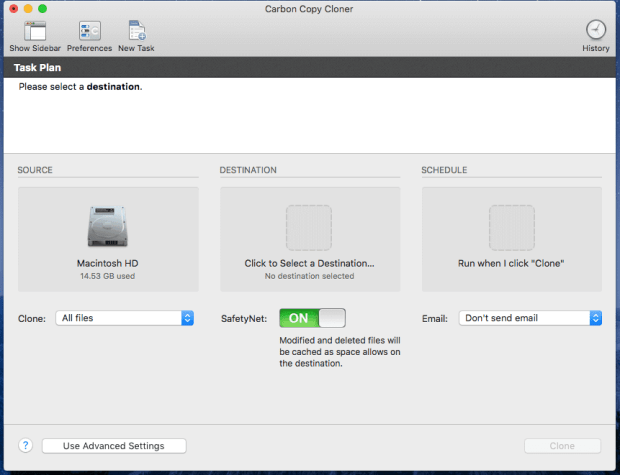Click the No destination selected text
The height and width of the screenshot is (475, 620).
click(309, 276)
